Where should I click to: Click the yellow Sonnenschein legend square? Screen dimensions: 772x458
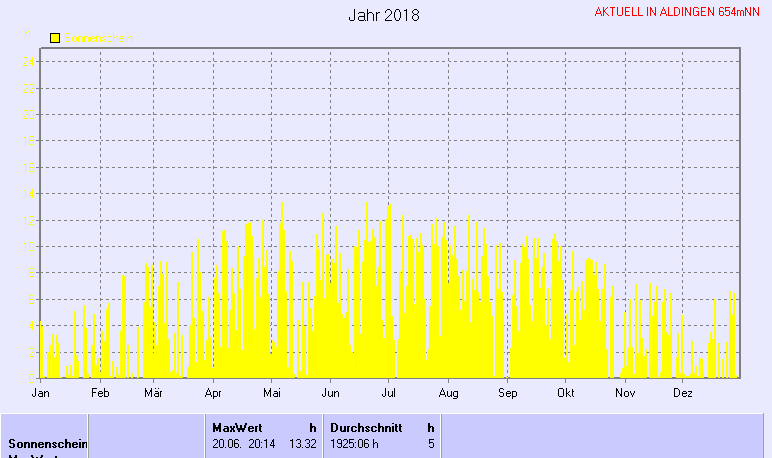(x=55, y=38)
